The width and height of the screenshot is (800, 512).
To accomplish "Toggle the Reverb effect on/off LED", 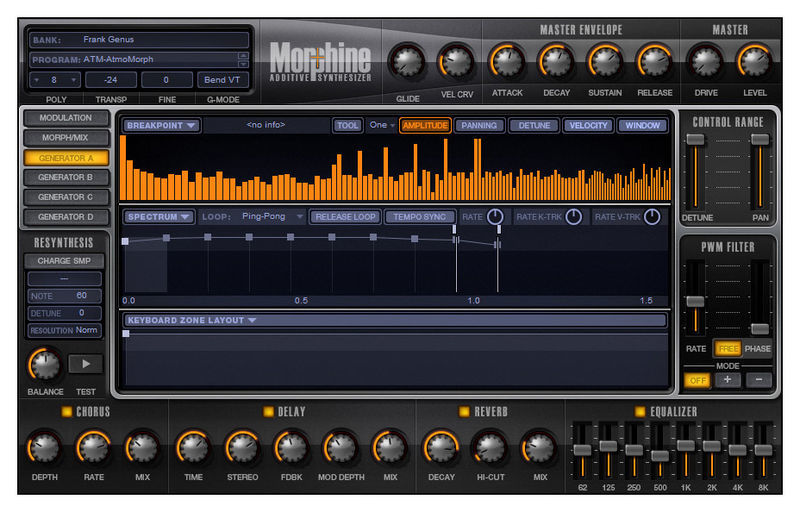I will [x=464, y=412].
